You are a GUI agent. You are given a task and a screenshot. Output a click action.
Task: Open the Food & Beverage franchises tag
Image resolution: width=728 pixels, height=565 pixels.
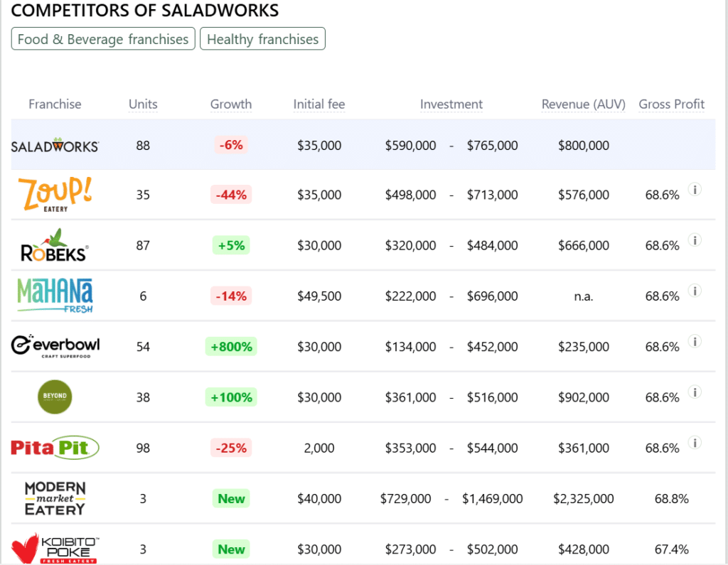coord(103,39)
